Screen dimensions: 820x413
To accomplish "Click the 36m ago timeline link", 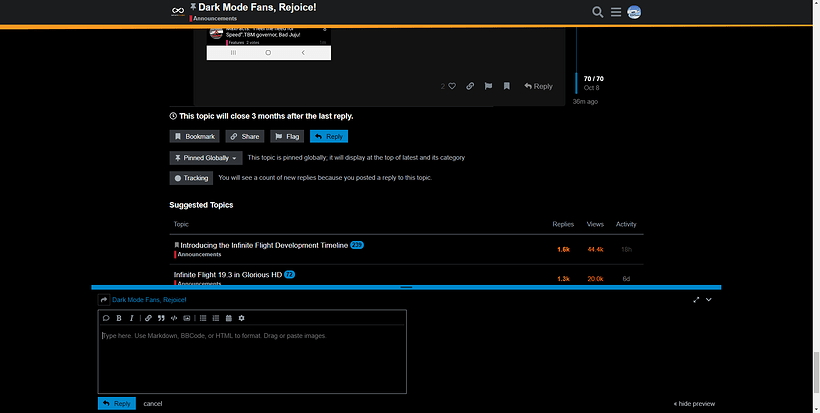I will tap(585, 101).
